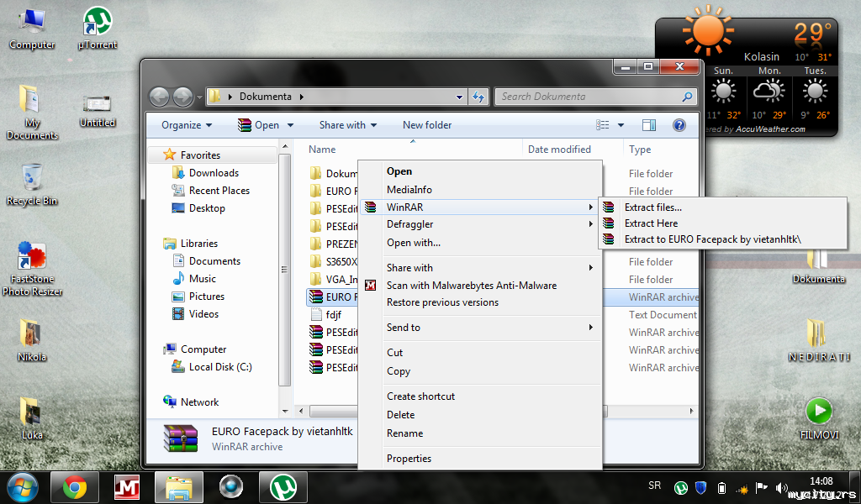The height and width of the screenshot is (504, 861).
Task: Click the Explorer Forward arrow button
Action: pos(182,97)
